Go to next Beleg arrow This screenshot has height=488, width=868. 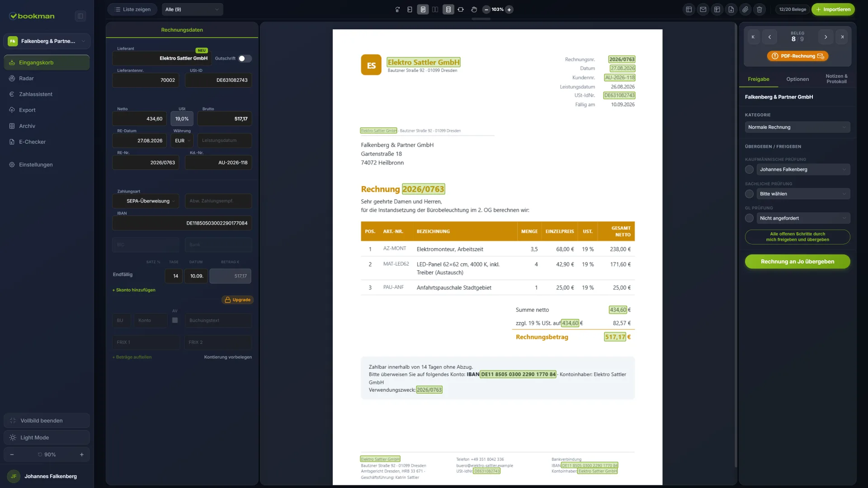coord(826,37)
